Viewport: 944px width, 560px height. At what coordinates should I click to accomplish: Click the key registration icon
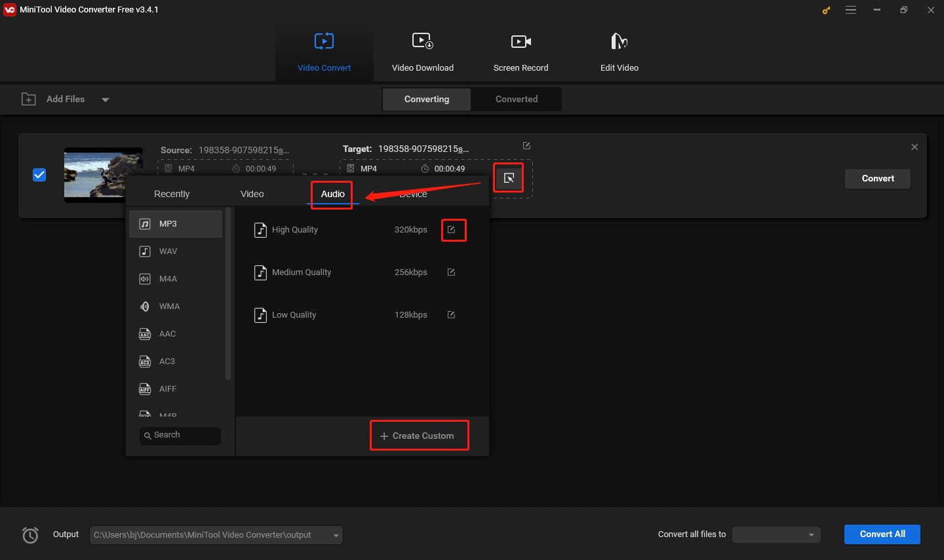pyautogui.click(x=826, y=10)
